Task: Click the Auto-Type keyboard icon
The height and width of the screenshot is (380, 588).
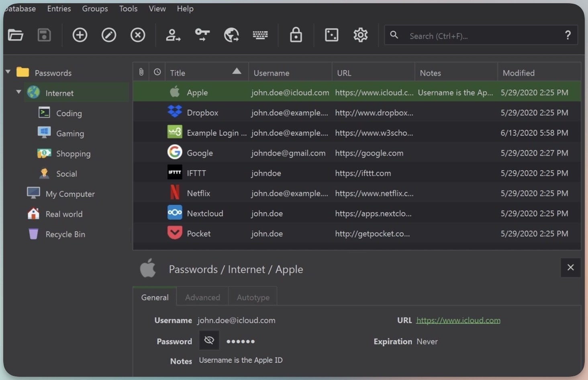Action: coord(260,35)
